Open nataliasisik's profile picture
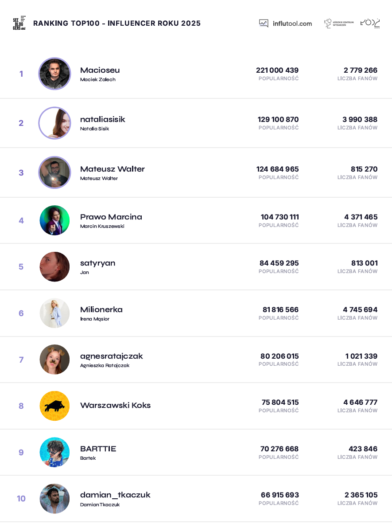 pyautogui.click(x=54, y=123)
